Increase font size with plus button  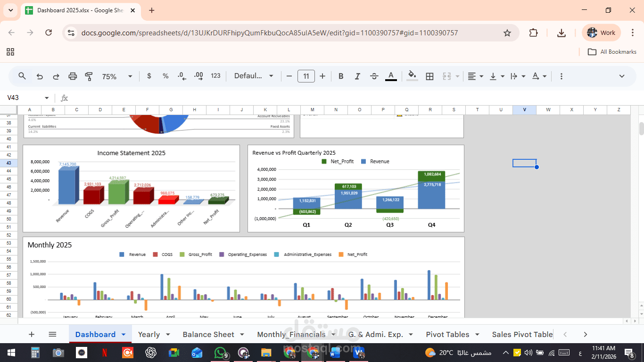[x=322, y=76]
